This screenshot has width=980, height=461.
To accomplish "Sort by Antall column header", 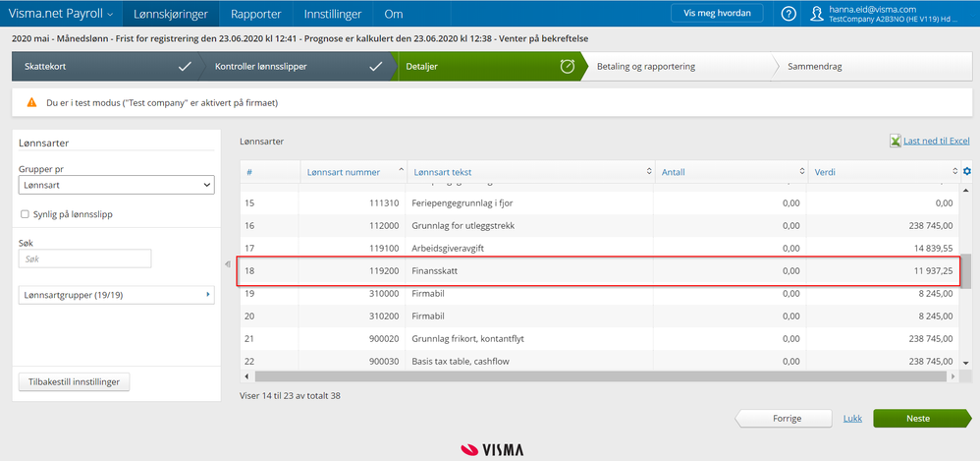I will click(x=730, y=172).
